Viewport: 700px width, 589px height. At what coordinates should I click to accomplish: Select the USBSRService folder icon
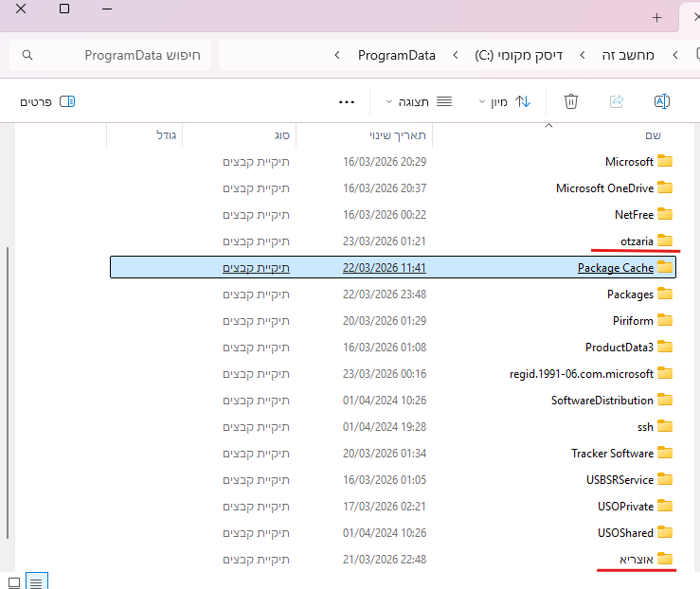pos(665,480)
